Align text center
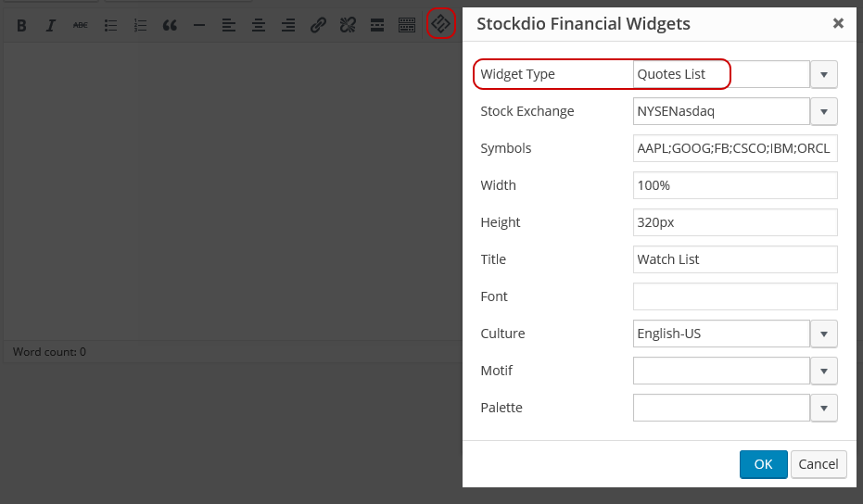Screen dimensions: 863x504 (259, 25)
